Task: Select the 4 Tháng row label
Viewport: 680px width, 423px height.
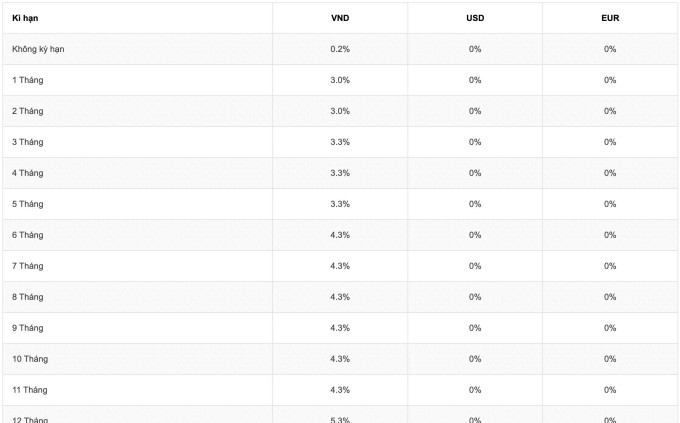Action: pyautogui.click(x=28, y=173)
